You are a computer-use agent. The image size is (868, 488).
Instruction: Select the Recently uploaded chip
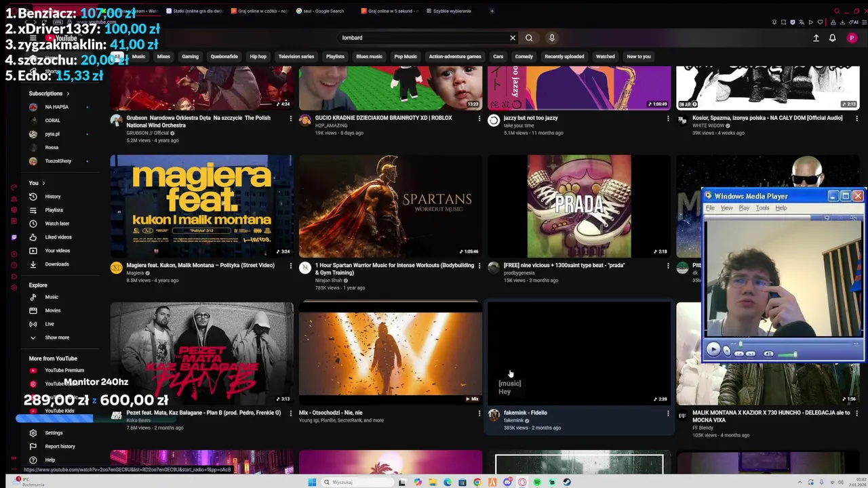pyautogui.click(x=564, y=57)
